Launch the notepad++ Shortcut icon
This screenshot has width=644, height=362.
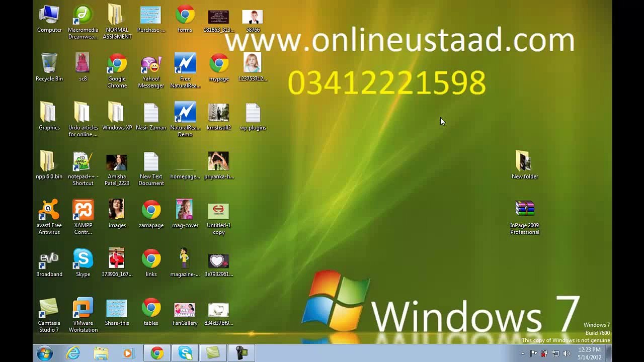click(83, 168)
